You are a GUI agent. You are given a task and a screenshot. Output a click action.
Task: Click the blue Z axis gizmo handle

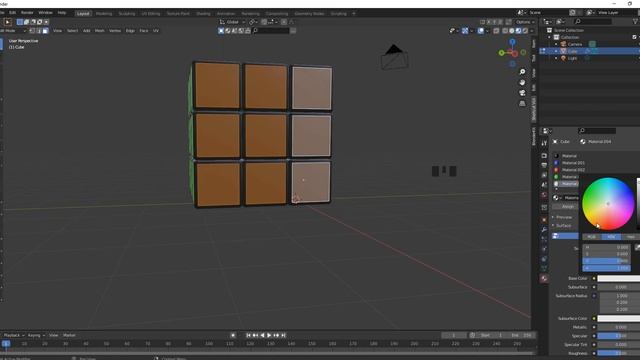(512, 42)
